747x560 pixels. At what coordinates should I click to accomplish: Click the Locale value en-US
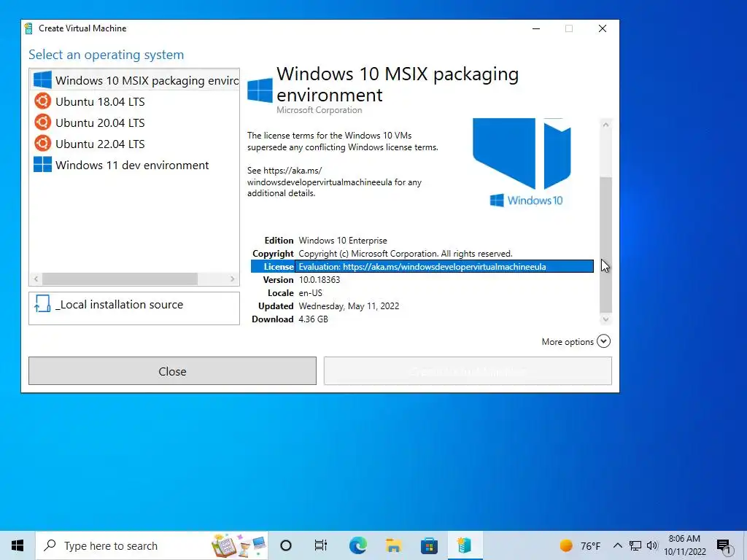tap(310, 293)
